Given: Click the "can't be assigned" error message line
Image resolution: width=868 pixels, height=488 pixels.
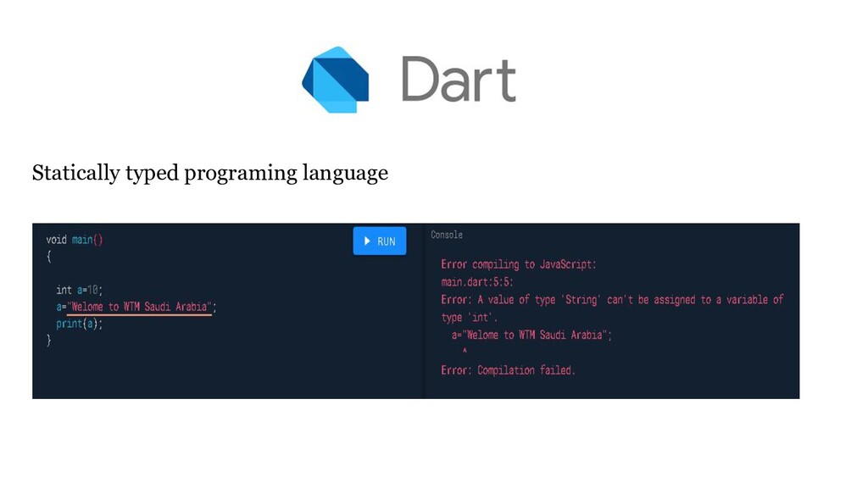Looking at the screenshot, I should [x=612, y=300].
